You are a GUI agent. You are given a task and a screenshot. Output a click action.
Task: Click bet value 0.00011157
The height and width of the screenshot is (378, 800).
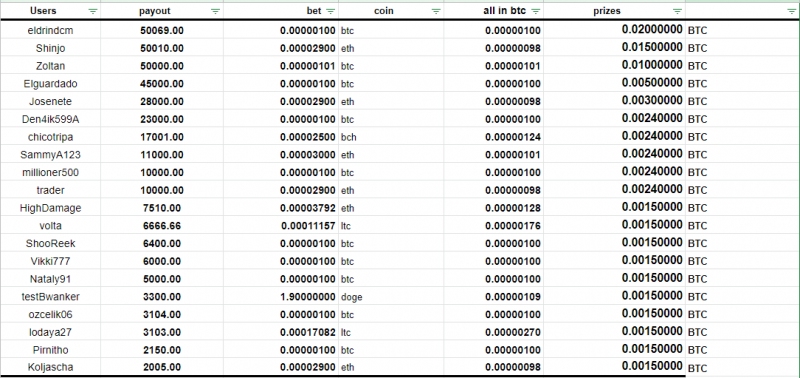point(308,226)
